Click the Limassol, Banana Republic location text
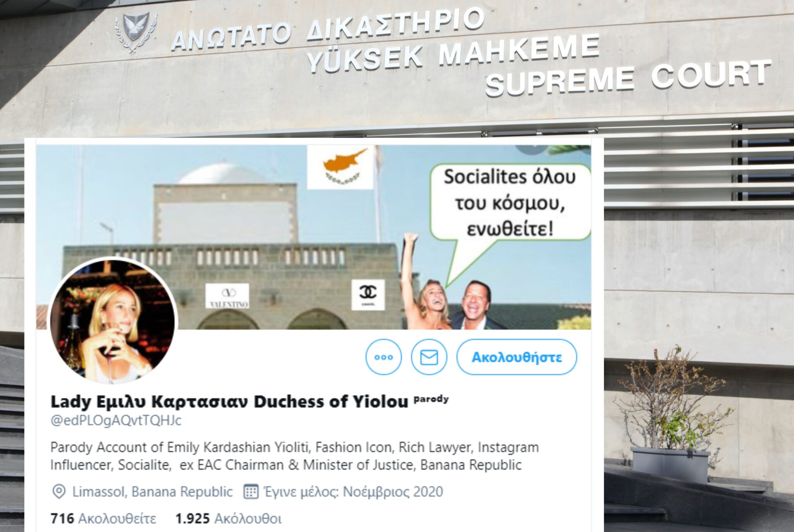Image resolution: width=794 pixels, height=532 pixels. (x=152, y=492)
